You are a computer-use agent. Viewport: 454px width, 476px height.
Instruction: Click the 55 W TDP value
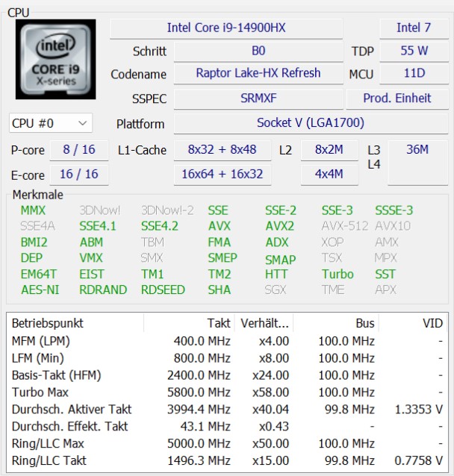coord(414,51)
